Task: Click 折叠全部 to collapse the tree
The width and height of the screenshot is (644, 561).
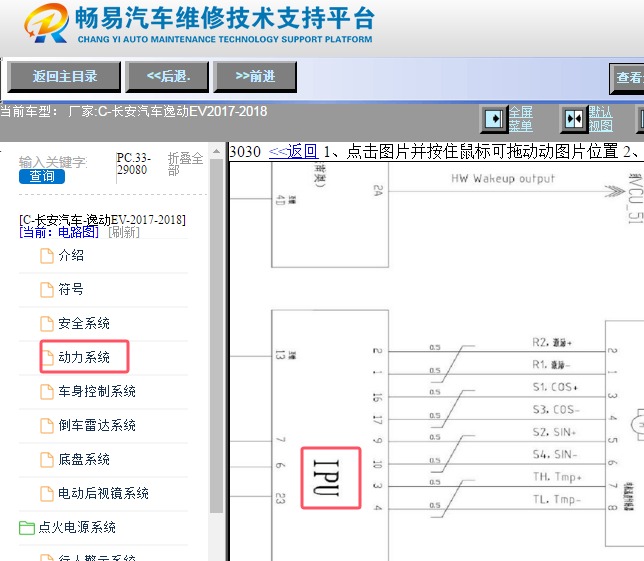Action: (185, 163)
